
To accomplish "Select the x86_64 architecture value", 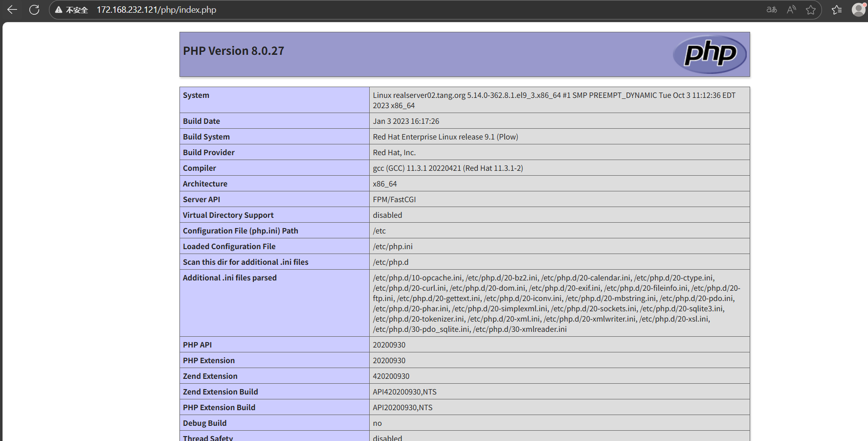I will point(385,184).
